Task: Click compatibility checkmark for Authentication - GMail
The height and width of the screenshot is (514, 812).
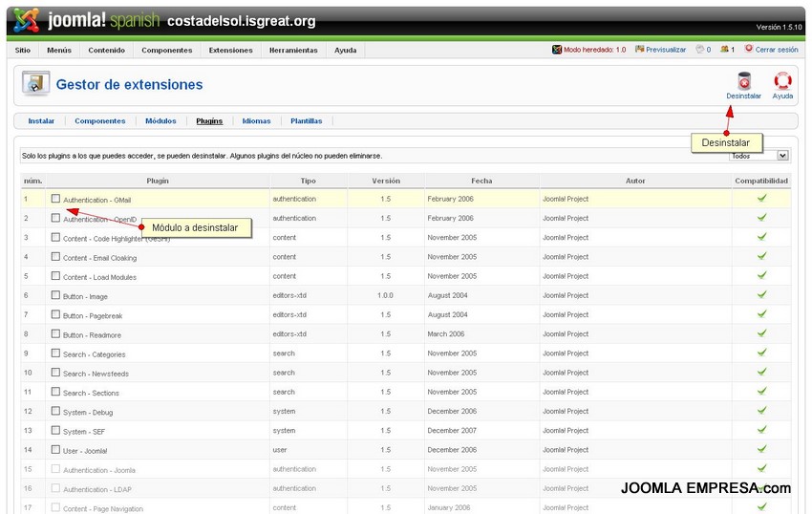Action: pos(761,198)
